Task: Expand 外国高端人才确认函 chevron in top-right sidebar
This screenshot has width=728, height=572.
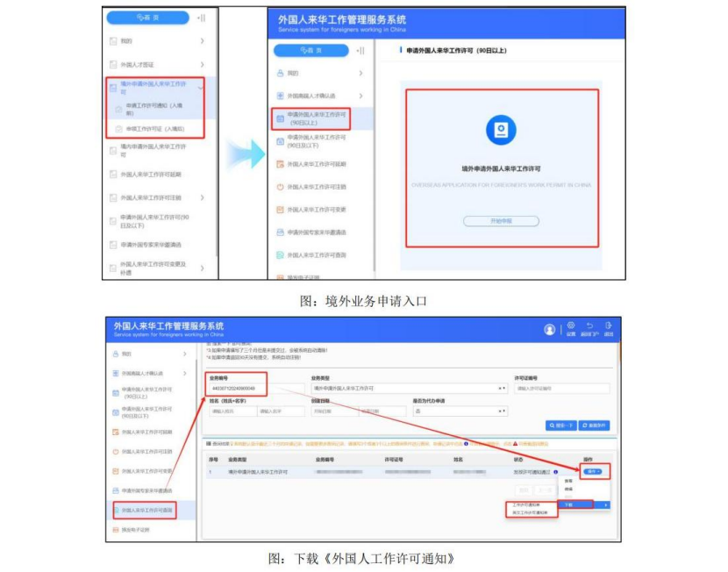Action: pos(360,96)
